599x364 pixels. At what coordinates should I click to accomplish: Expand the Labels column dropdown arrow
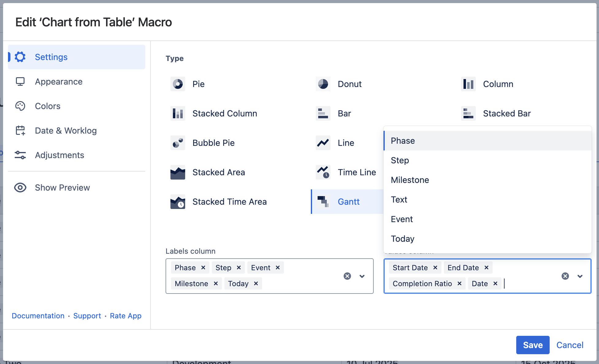[362, 276]
